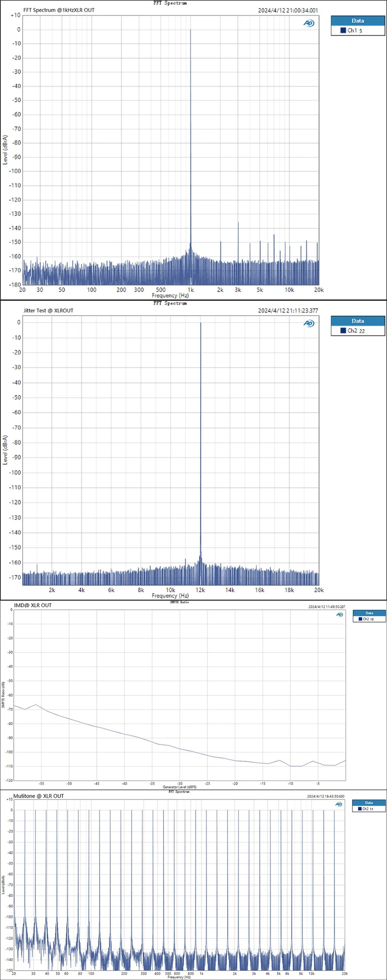The image size is (387, 980).
Task: Select the 'FFT Spectrum @1kHzXLR OUT' title
Action: click(x=59, y=10)
